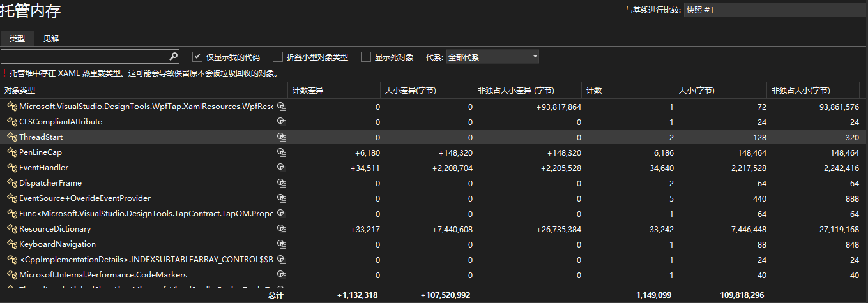Open instances icon for CppImplementationDetails row
This screenshot has width=868, height=303.
(x=281, y=260)
